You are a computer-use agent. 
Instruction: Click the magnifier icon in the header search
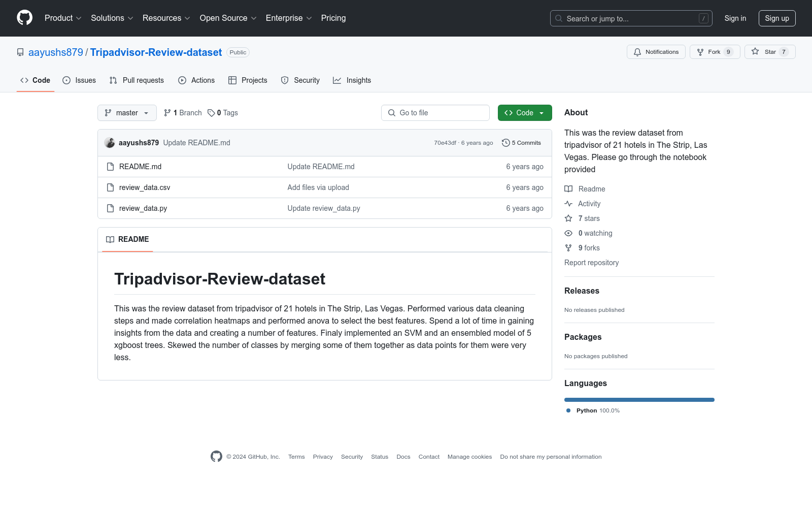point(559,18)
